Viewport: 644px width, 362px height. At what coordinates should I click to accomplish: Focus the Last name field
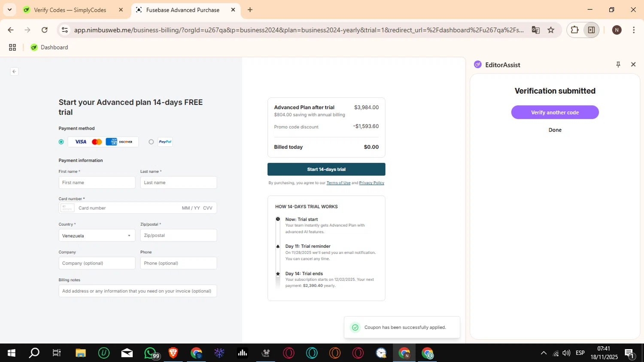pos(179,183)
